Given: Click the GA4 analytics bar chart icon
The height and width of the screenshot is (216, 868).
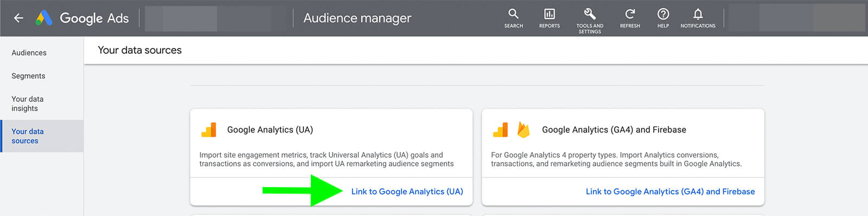Looking at the screenshot, I should 500,130.
